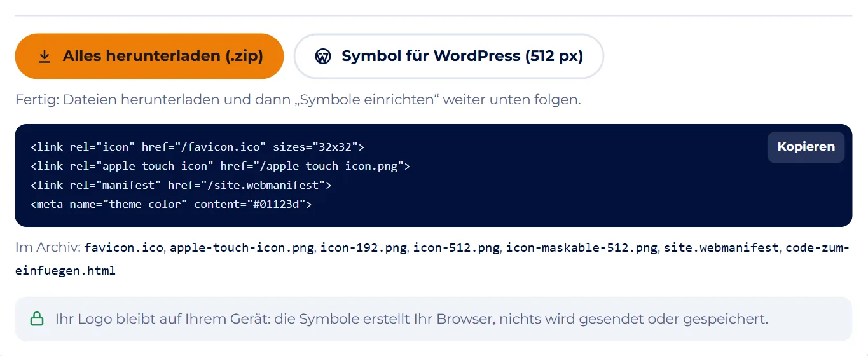Click 'site.webmanifest' in the archive list
Viewport: 868px width, 356px height.
click(x=721, y=248)
